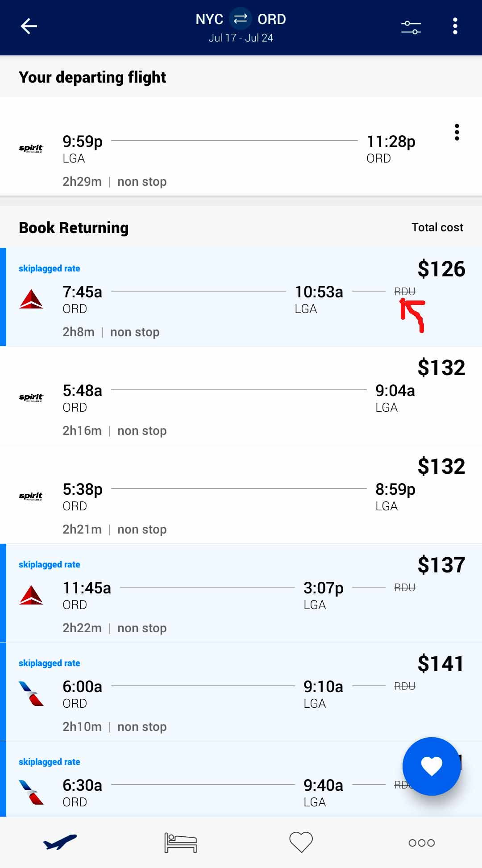Viewport: 482px width, 868px height.
Task: Open departing flight three-dot options
Action: coord(457,132)
